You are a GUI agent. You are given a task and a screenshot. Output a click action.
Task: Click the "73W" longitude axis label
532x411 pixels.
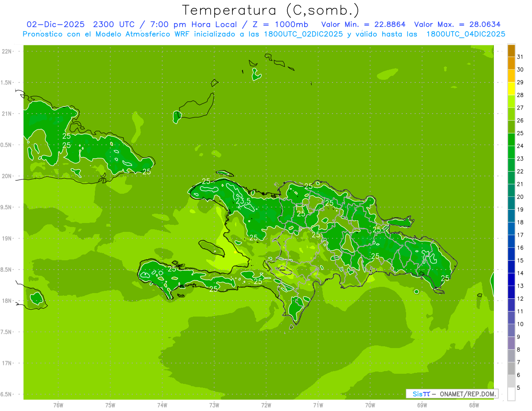pos(214,405)
